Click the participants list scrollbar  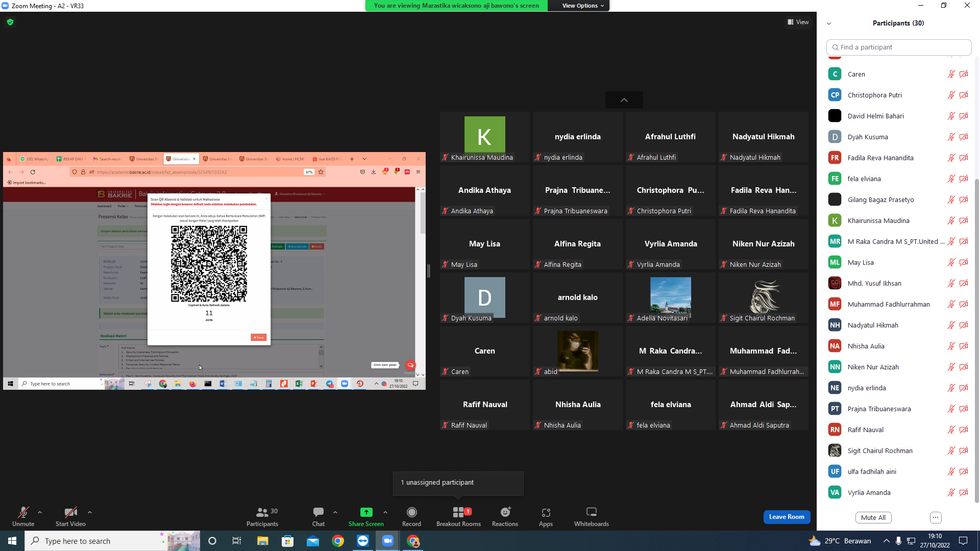pyautogui.click(x=977, y=340)
